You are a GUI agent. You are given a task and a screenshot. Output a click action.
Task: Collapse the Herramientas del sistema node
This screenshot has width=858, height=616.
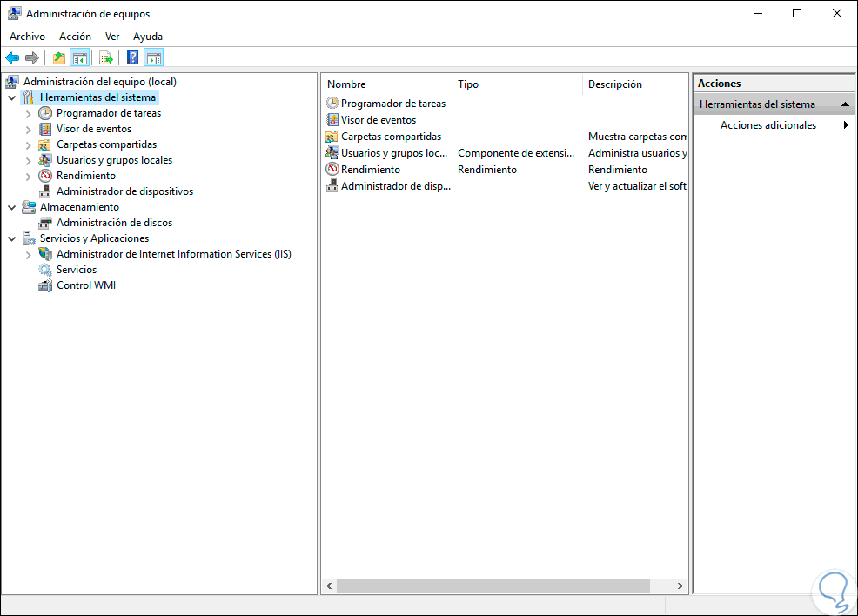click(11, 98)
